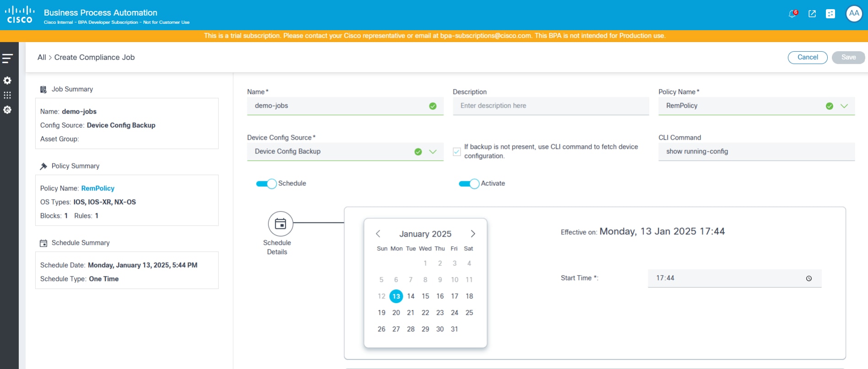Image resolution: width=868 pixels, height=369 pixels.
Task: Select January 22 in the calendar
Action: (x=425, y=313)
